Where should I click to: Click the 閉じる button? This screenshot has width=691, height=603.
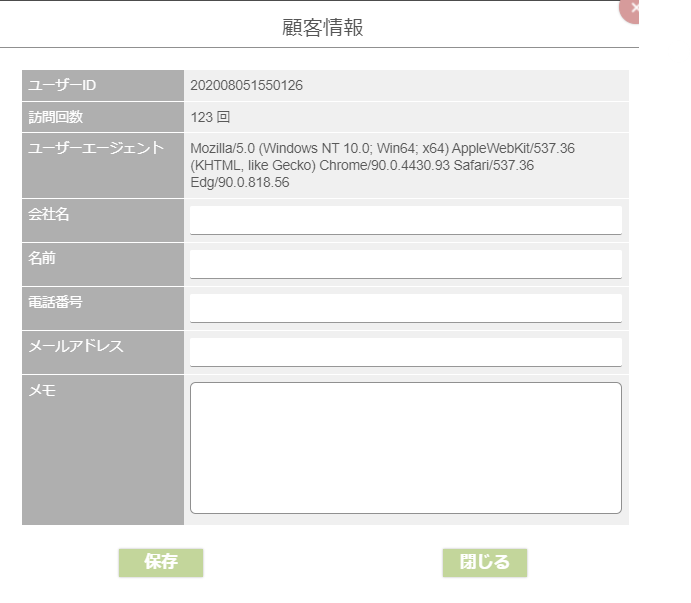[x=485, y=562]
